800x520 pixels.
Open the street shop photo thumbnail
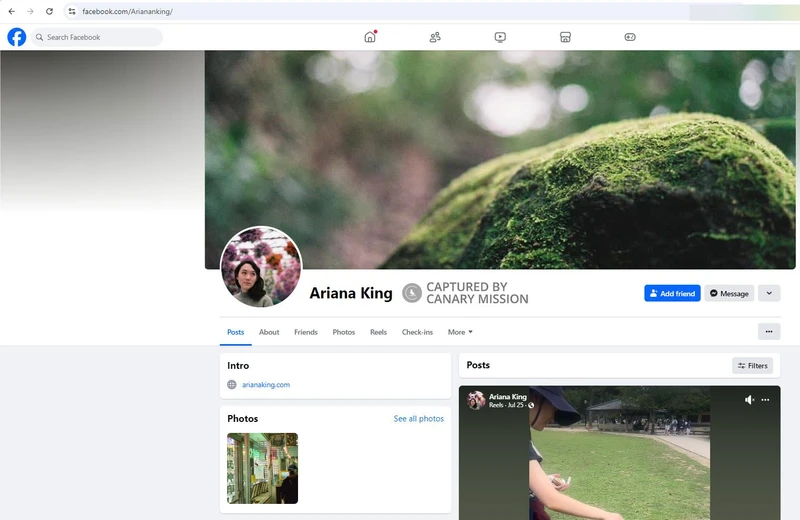262,468
